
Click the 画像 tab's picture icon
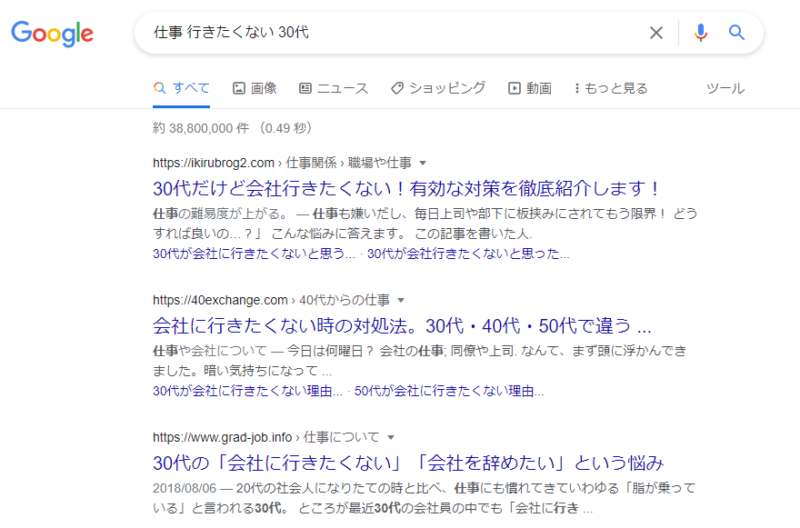(239, 88)
